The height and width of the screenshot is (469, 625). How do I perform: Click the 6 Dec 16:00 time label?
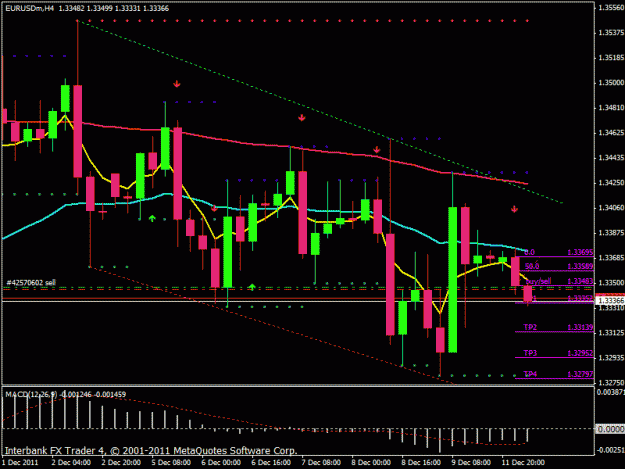271,463
